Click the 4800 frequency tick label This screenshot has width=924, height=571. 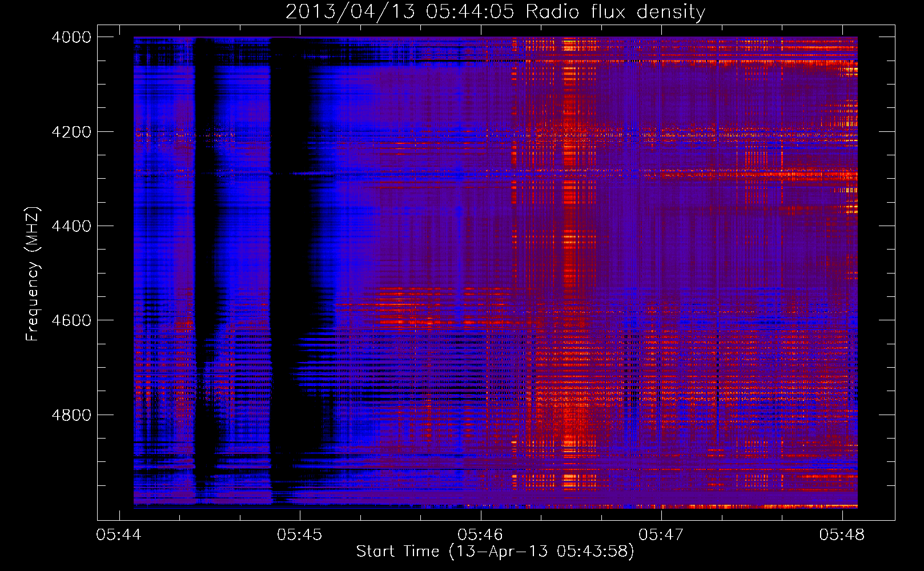(x=71, y=415)
